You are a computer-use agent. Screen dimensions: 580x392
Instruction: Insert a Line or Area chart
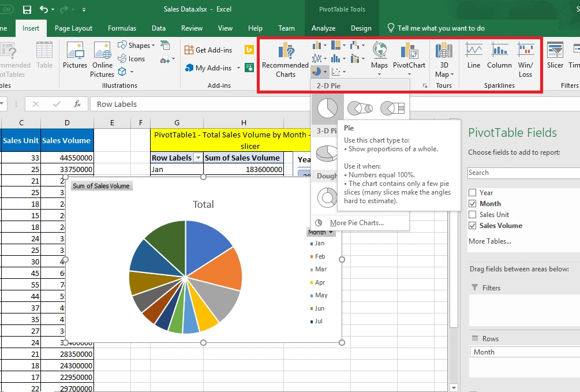pos(319,58)
